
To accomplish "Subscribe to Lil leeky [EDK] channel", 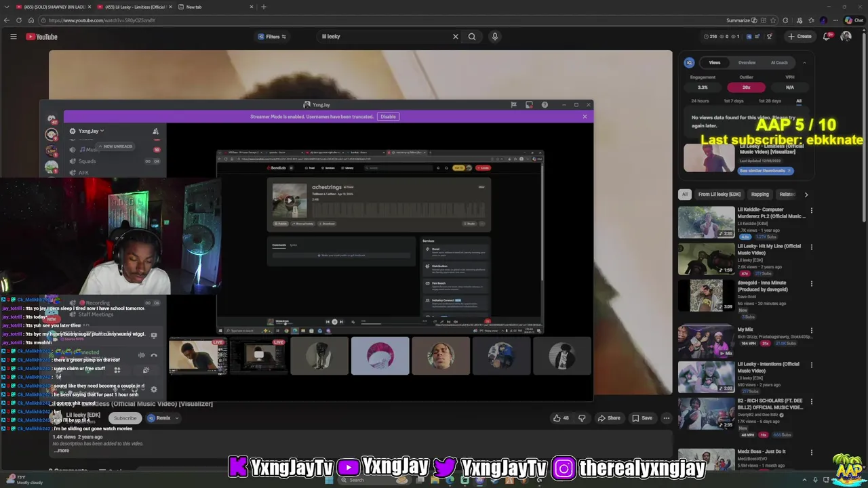I will [x=125, y=418].
